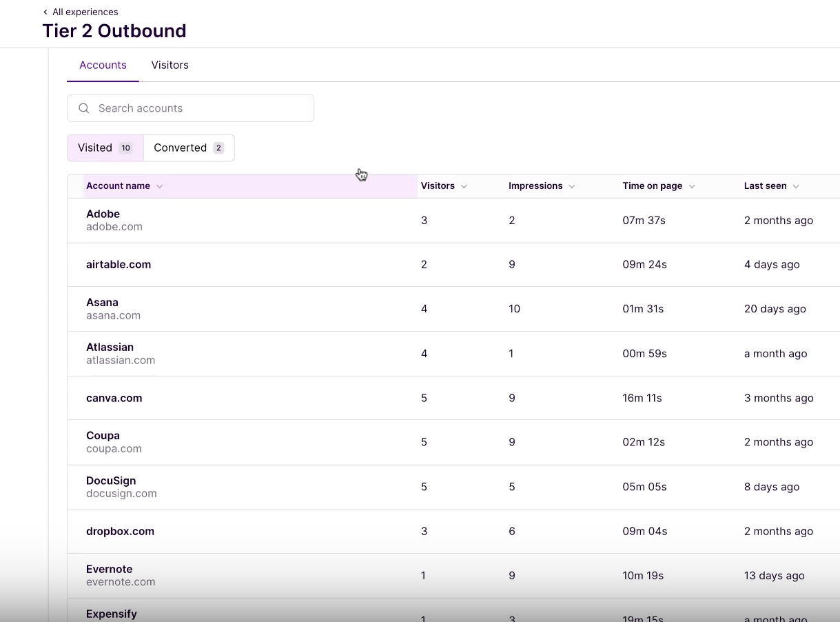This screenshot has height=622, width=840.
Task: Click Atlassian's time 00m 59s
Action: tap(644, 354)
